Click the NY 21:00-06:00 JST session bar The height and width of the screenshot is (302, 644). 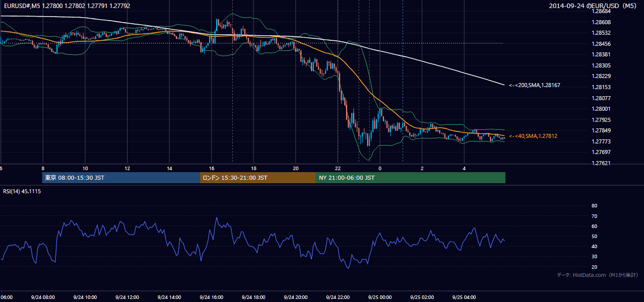[411, 178]
